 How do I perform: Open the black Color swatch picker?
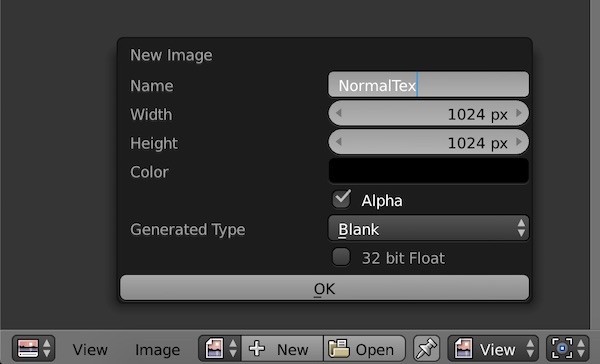[x=429, y=171]
